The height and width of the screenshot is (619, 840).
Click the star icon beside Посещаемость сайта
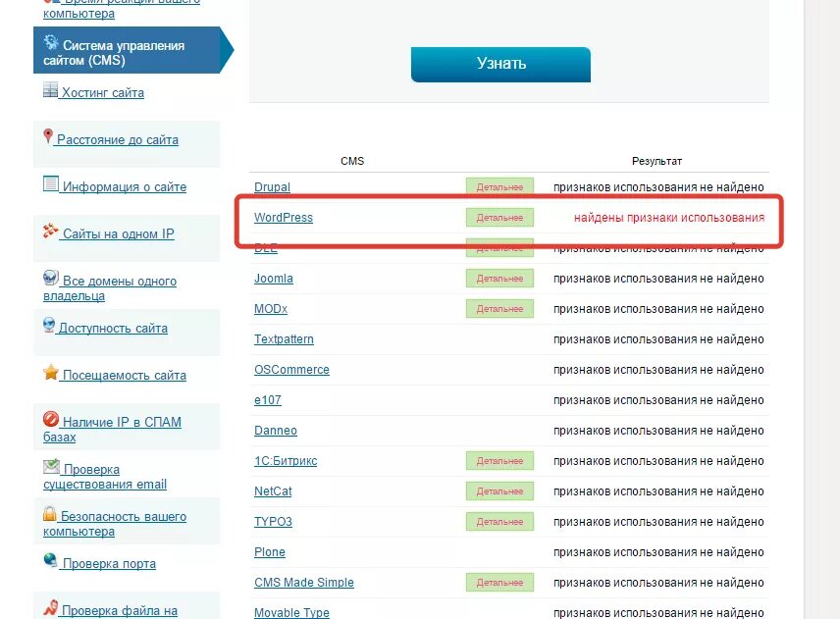point(51,372)
